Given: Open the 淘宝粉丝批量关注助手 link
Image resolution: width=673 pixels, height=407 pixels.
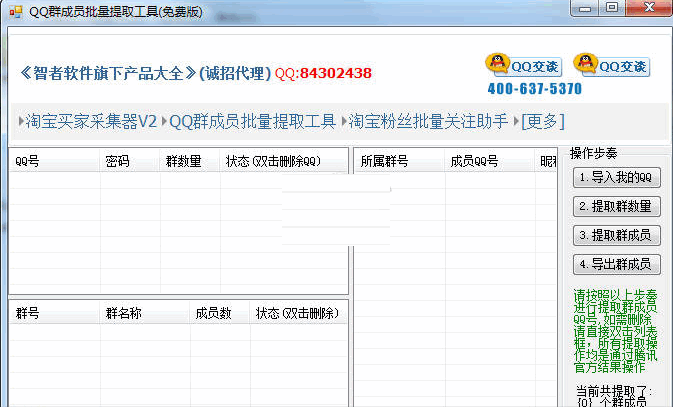Looking at the screenshot, I should coord(428,121).
